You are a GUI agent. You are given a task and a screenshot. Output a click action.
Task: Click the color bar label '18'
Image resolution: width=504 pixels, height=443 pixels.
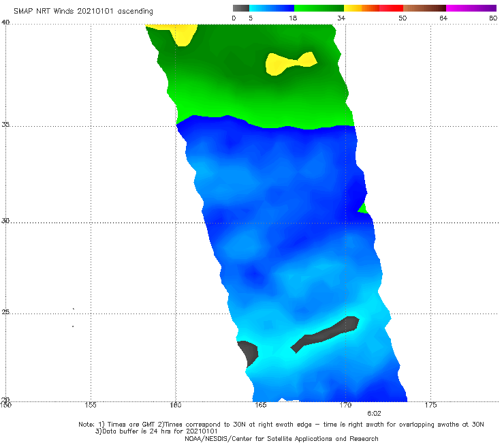coord(293,18)
